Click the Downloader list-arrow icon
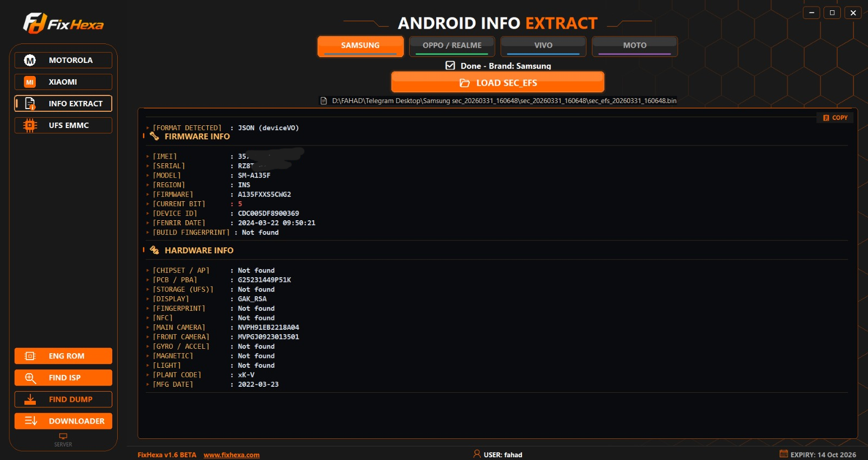The width and height of the screenshot is (868, 460). coord(31,421)
